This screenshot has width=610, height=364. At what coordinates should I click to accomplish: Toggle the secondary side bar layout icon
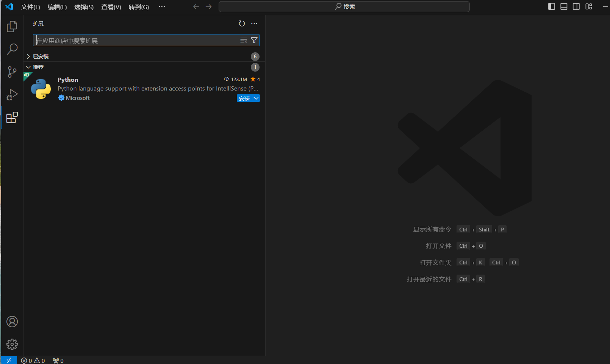pos(576,6)
